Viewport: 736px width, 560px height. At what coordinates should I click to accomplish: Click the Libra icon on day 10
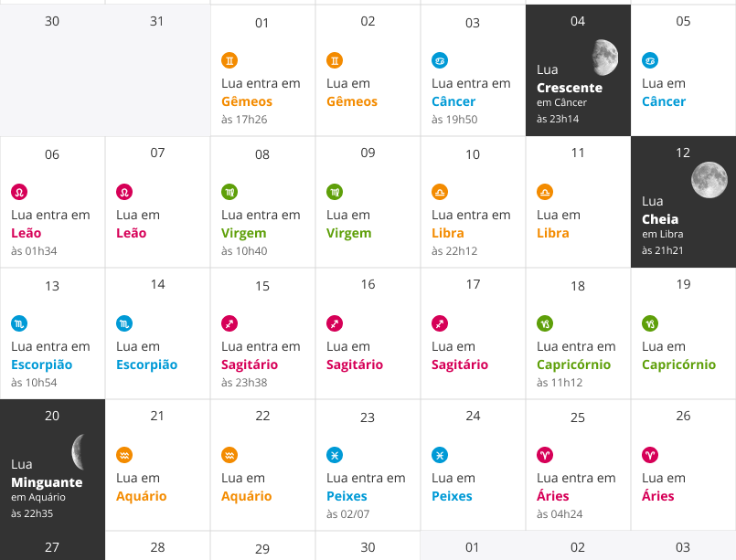[440, 193]
